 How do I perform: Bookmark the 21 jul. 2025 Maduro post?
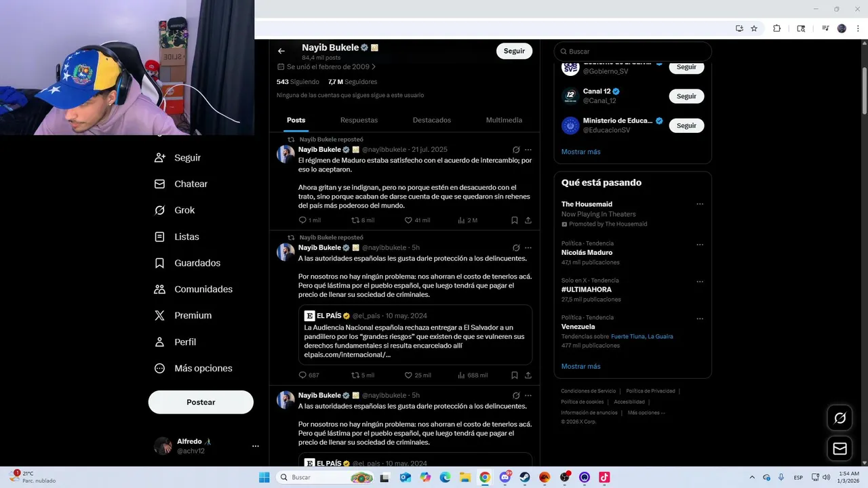(515, 220)
